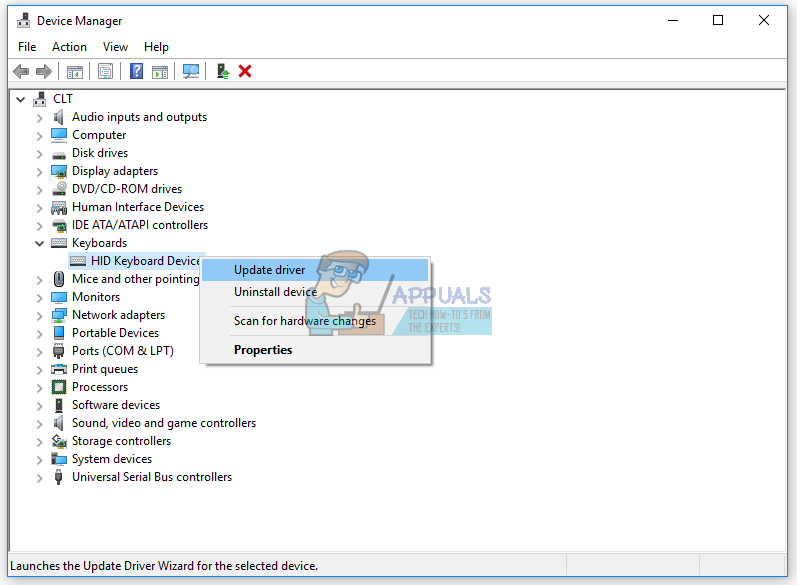Click the Human Interface Devices icon
The height and width of the screenshot is (585, 797).
(x=59, y=207)
